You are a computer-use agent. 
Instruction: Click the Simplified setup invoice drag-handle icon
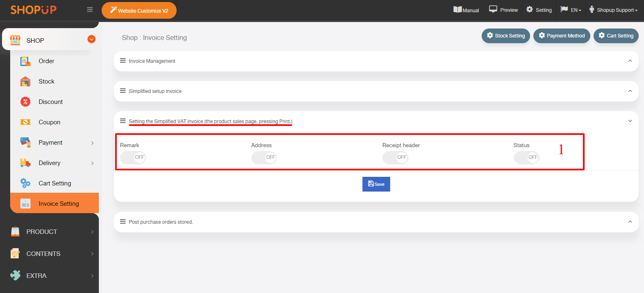click(x=122, y=91)
